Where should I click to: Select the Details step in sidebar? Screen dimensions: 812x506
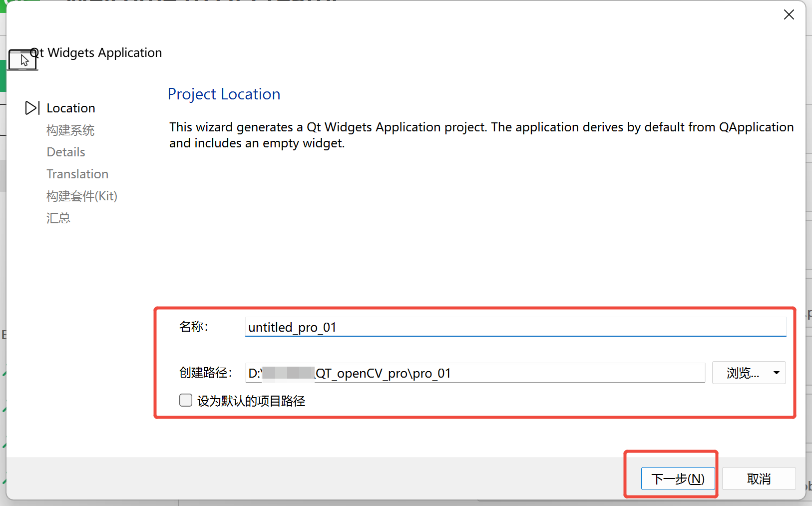66,152
